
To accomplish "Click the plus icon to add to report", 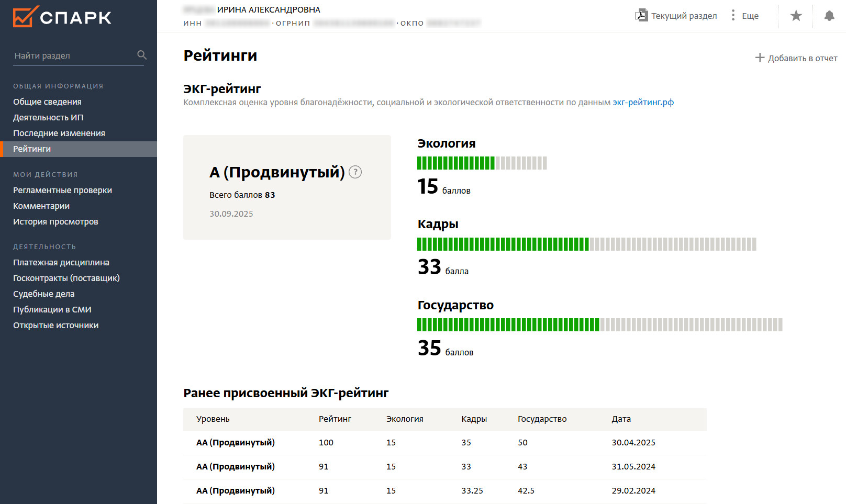I will pyautogui.click(x=760, y=58).
